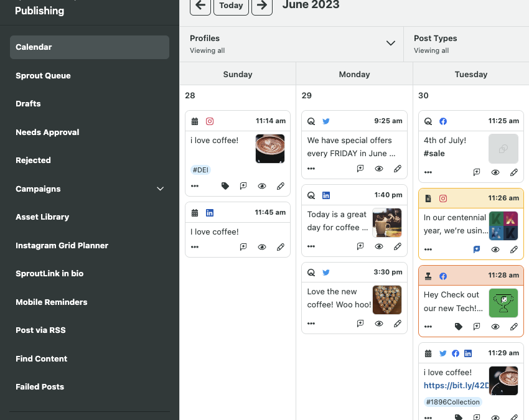529x420 pixels.
Task: Go to Needs Approval section
Action: (47, 132)
